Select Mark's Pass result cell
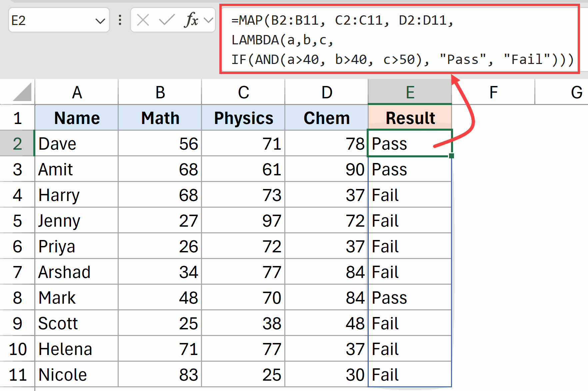The width and height of the screenshot is (588, 391). click(x=409, y=298)
